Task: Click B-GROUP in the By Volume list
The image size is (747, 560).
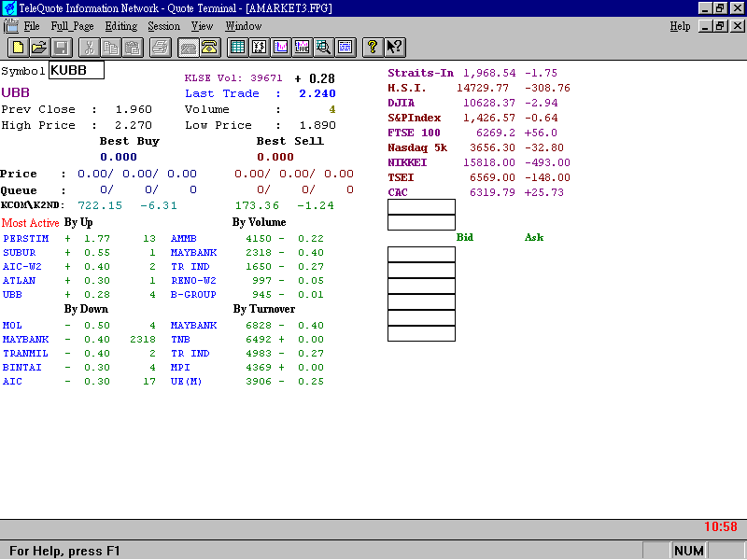Action: 193,295
